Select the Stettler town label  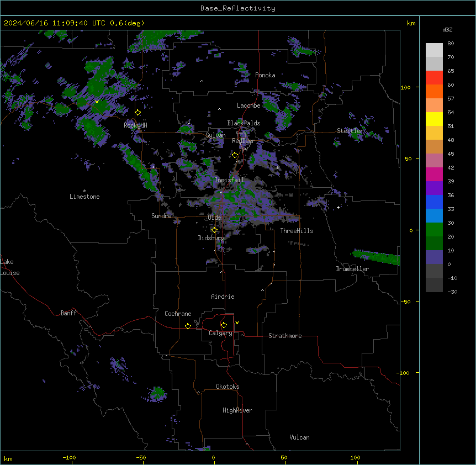[x=350, y=131]
